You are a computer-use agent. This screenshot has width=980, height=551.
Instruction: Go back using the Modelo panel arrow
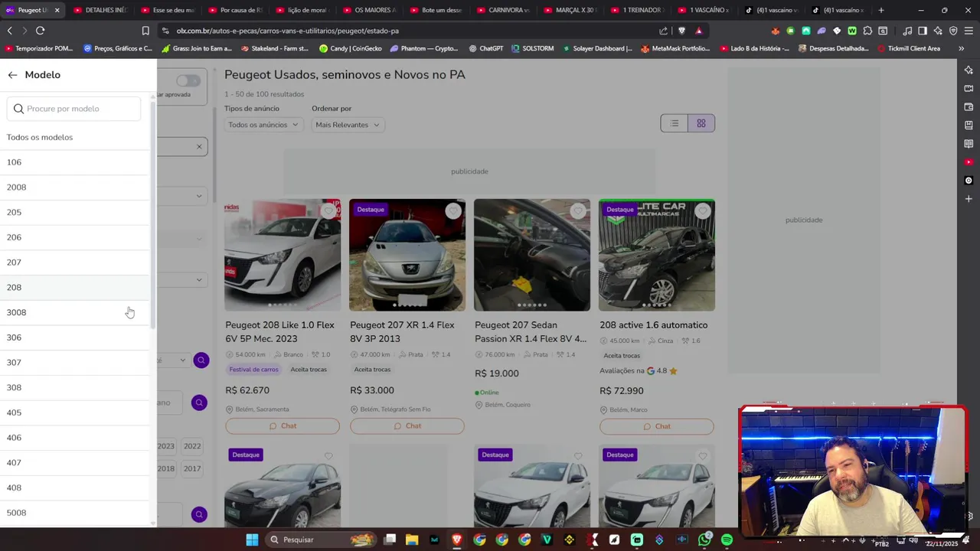[x=12, y=75]
